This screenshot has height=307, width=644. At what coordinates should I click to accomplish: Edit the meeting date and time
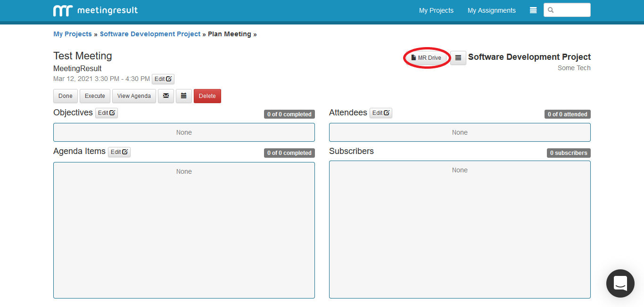pyautogui.click(x=163, y=79)
